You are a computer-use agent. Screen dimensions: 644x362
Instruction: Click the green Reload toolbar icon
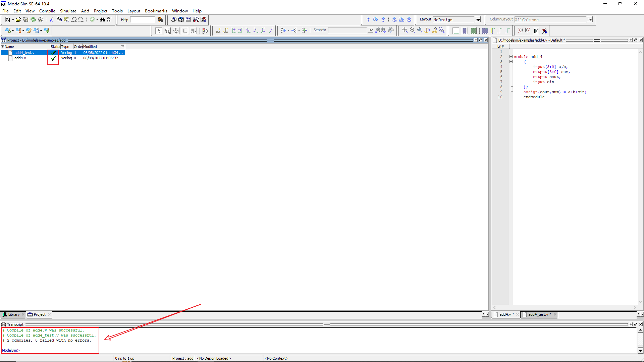tap(33, 20)
